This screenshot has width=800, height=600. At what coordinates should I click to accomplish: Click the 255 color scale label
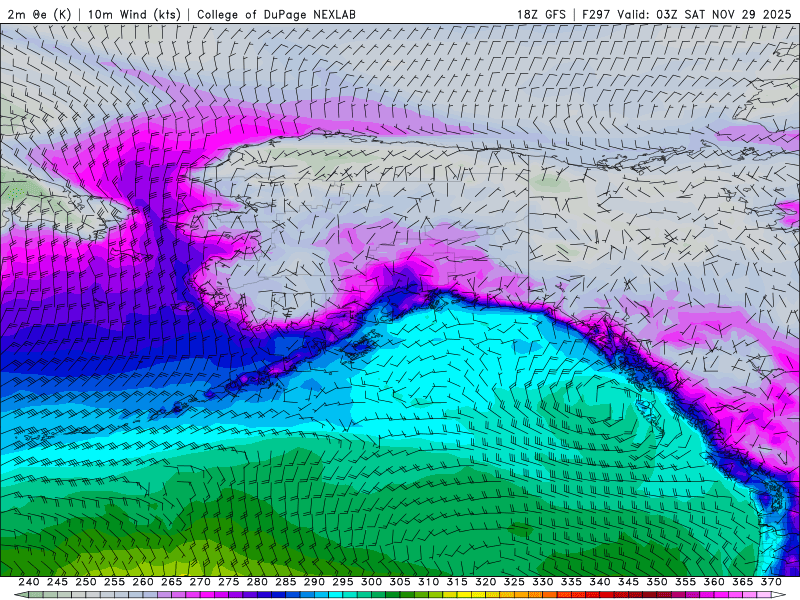(114, 582)
